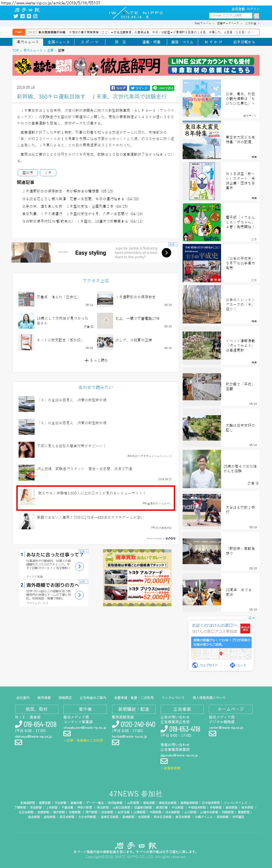The width and height of the screenshot is (272, 868).
Task: Click chevron on 海外商標でお困りの方へ ad
Action: point(79,595)
